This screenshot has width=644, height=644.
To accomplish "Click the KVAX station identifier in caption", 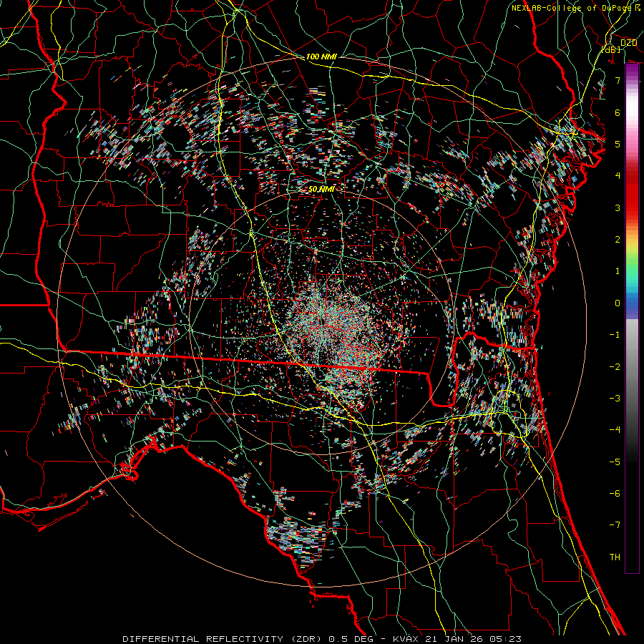I will (x=406, y=639).
